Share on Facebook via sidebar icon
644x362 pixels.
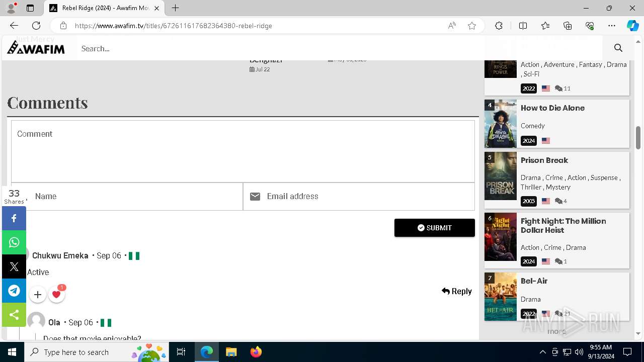pos(14,218)
